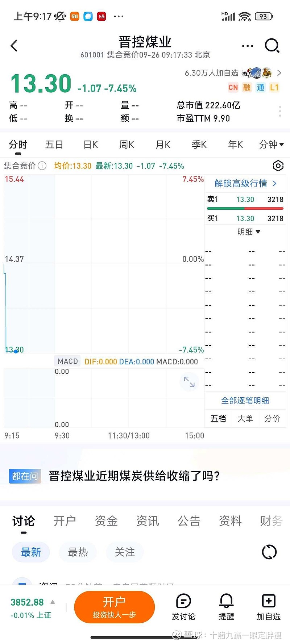
Task: Expand the 明细 dropdown
Action: 249,232
